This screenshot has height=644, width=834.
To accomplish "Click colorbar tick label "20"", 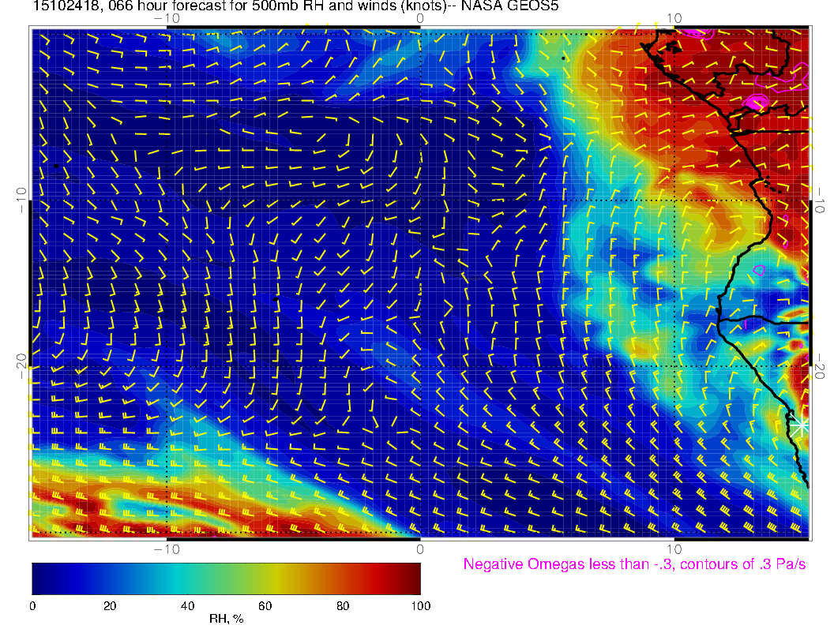I will pos(110,606).
